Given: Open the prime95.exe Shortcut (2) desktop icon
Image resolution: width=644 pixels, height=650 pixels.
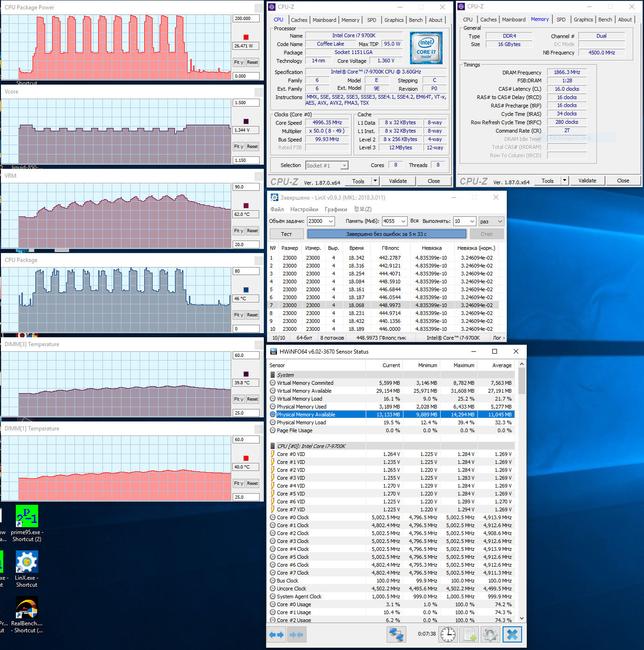Looking at the screenshot, I should (27, 516).
